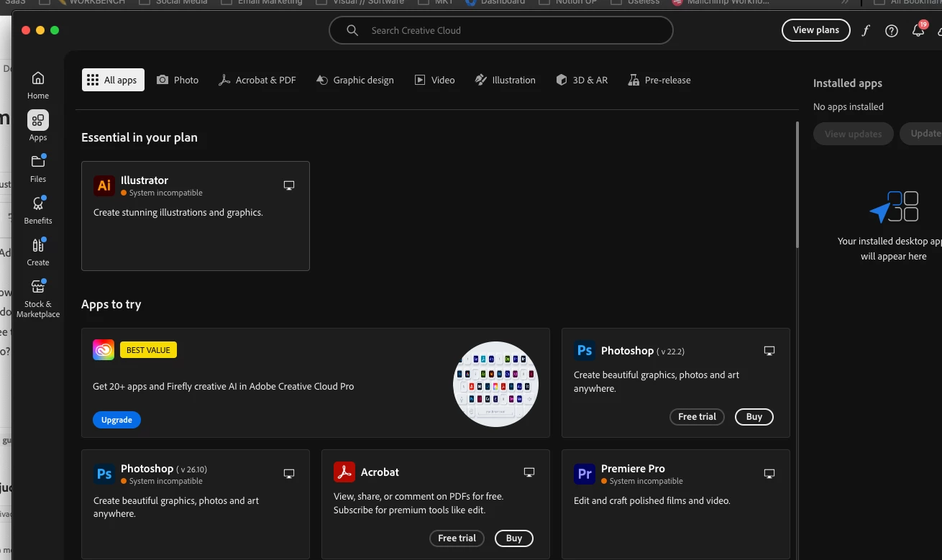Image resolution: width=942 pixels, height=560 pixels.
Task: Click desktop icon on Photoshop v22.2 card
Action: click(769, 351)
